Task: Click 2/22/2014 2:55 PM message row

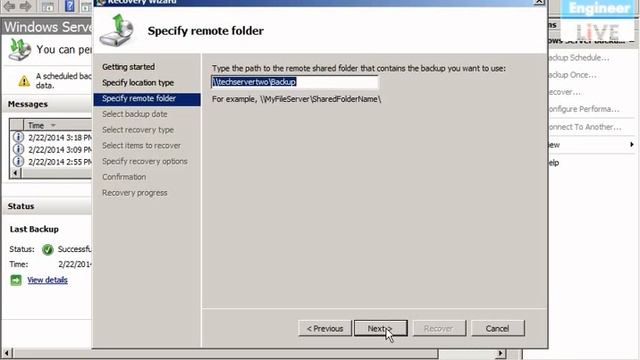Action: [51, 161]
